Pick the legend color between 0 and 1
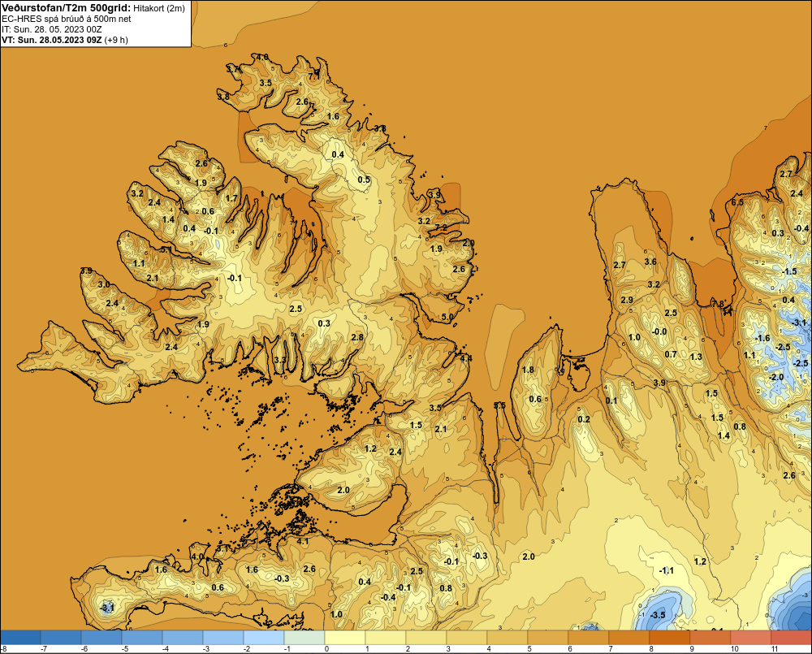812x654 pixels. [x=345, y=637]
